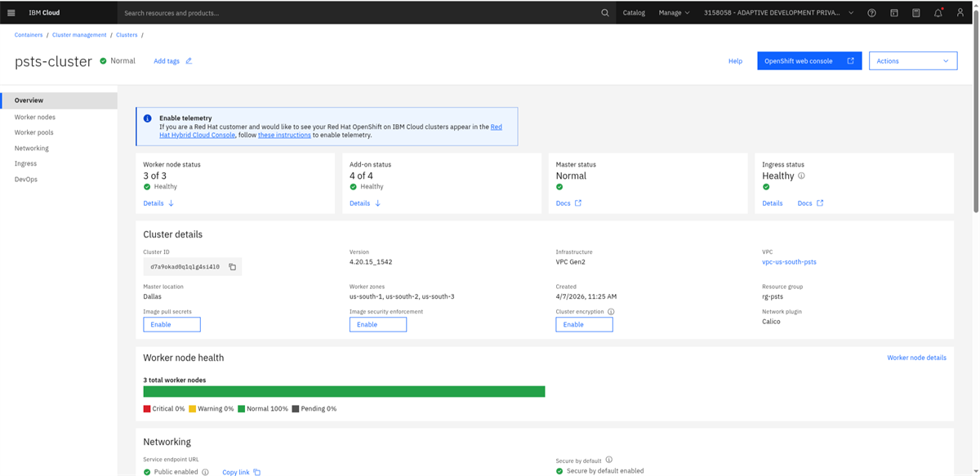The image size is (980, 476).
Task: Open the account switcher dropdown
Action: [x=779, y=13]
